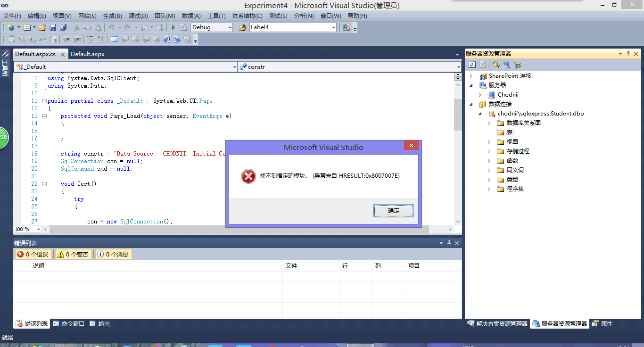Sort by the 说明 column header

pyautogui.click(x=156, y=266)
